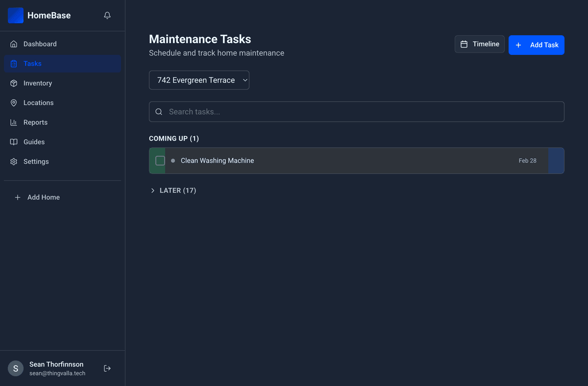Open the 742 Evergreen Terrace home selector
Image resolution: width=588 pixels, height=386 pixels.
pos(199,80)
